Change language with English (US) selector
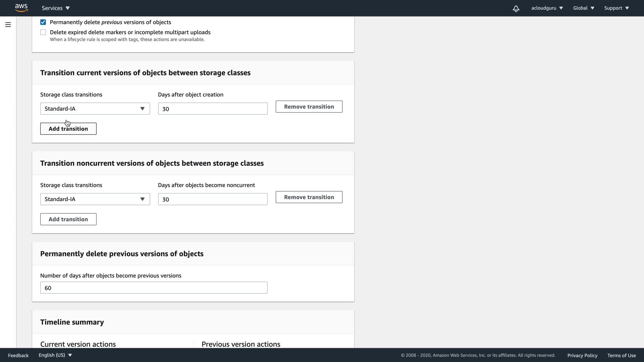Screen dimensions: 644x362 click(55, 355)
